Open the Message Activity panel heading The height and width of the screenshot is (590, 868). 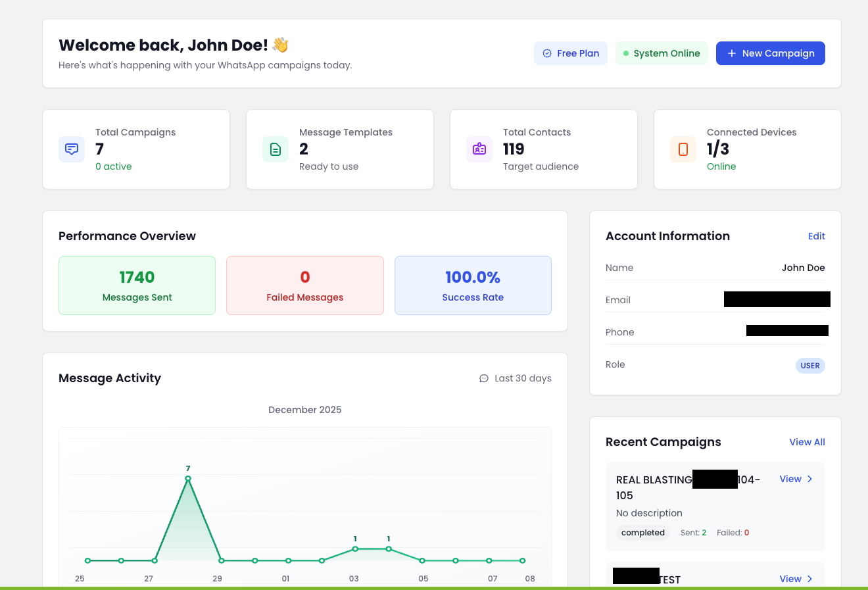[110, 378]
